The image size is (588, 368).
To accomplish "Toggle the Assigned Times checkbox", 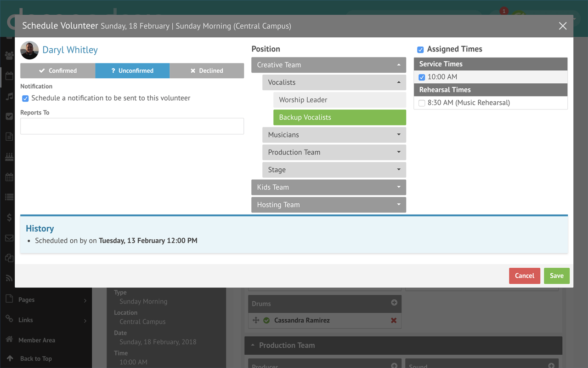I will [x=420, y=50].
